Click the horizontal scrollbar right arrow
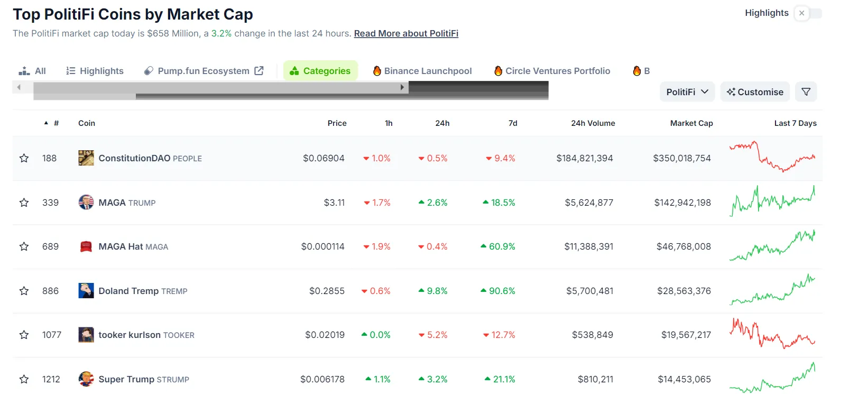The height and width of the screenshot is (394, 868). coord(402,87)
